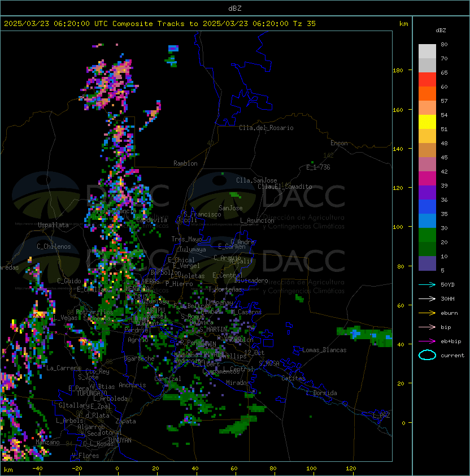Click the 'eb+bip' legend label

pos(451,341)
